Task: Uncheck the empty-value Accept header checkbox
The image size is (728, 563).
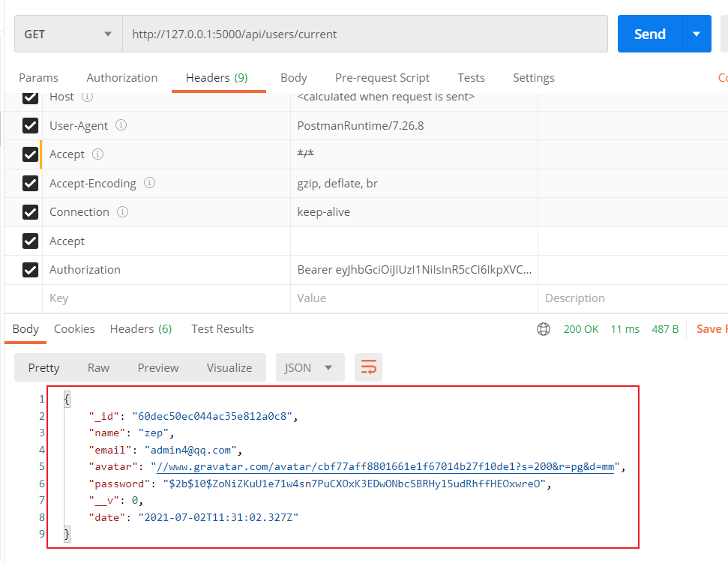Action: [x=30, y=241]
